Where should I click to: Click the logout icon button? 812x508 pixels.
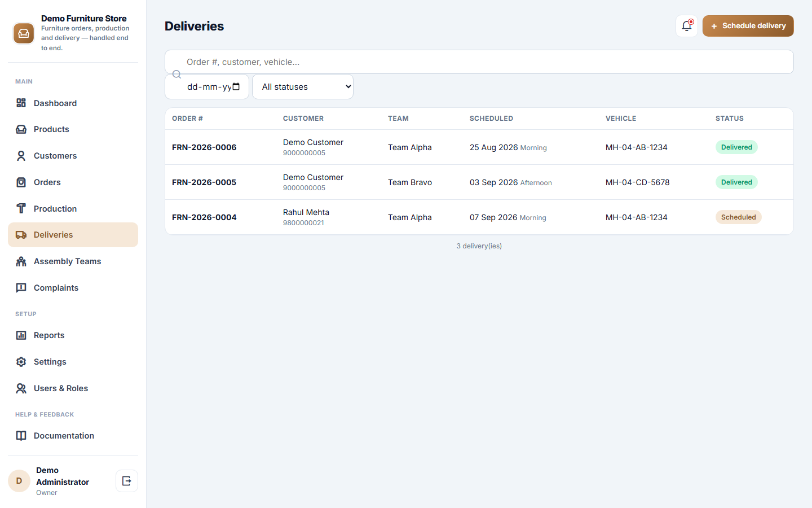click(127, 481)
